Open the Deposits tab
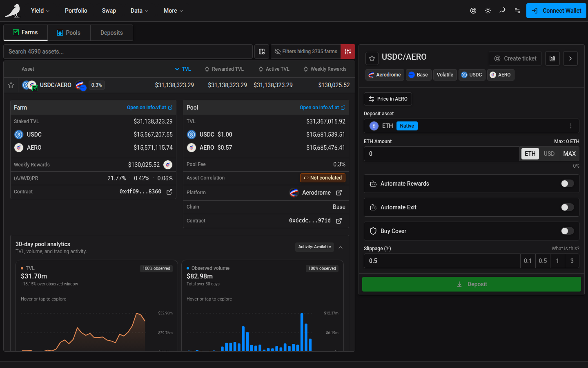 (x=111, y=33)
